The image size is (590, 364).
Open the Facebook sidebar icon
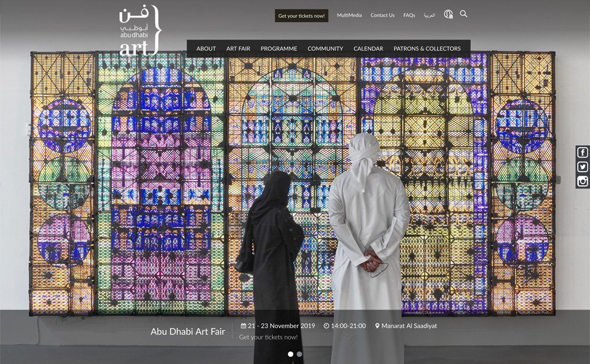coord(582,152)
